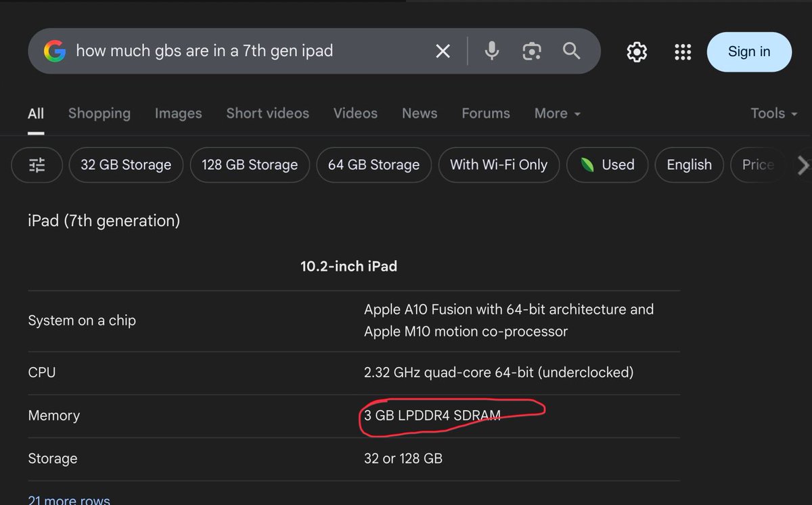Start voice search with microphone icon
The height and width of the screenshot is (505, 812).
[492, 51]
